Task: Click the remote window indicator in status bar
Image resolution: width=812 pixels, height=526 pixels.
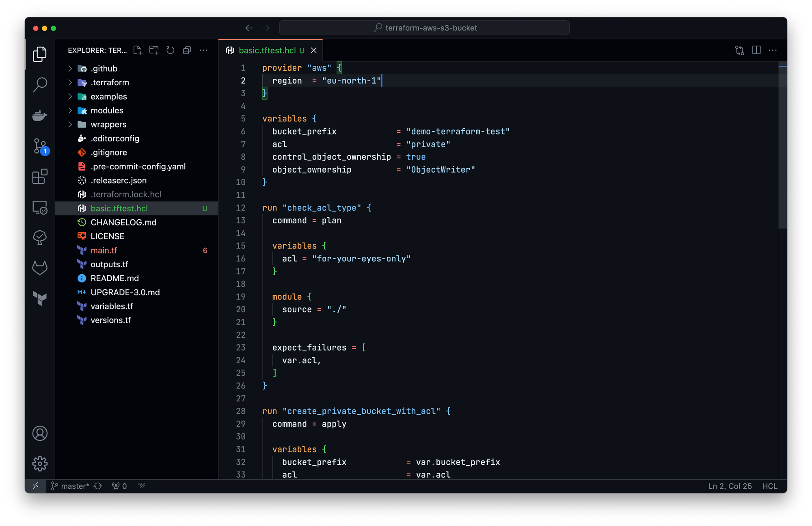Action: coord(36,486)
